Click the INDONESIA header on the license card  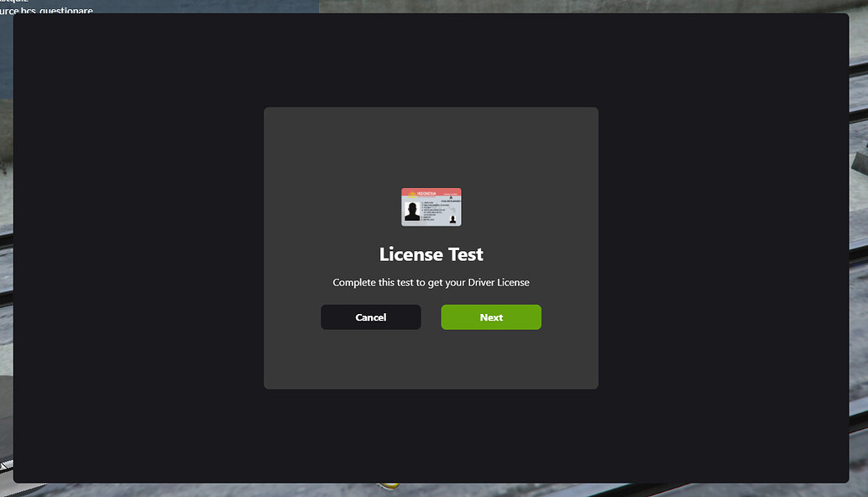426,193
